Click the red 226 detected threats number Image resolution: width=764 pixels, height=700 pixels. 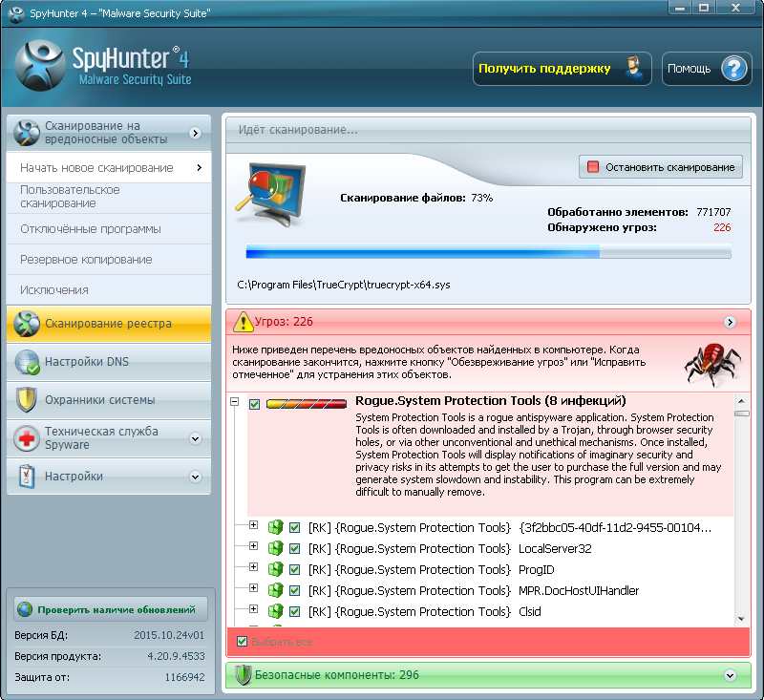pos(722,227)
